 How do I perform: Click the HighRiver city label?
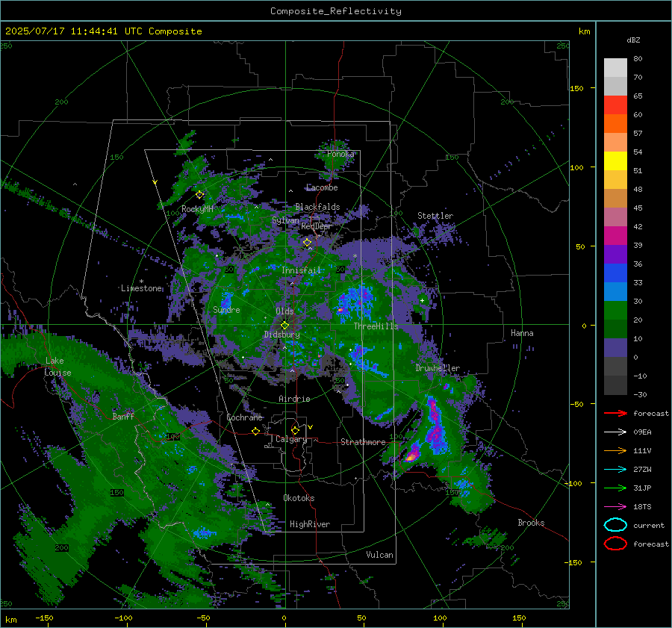pos(310,524)
